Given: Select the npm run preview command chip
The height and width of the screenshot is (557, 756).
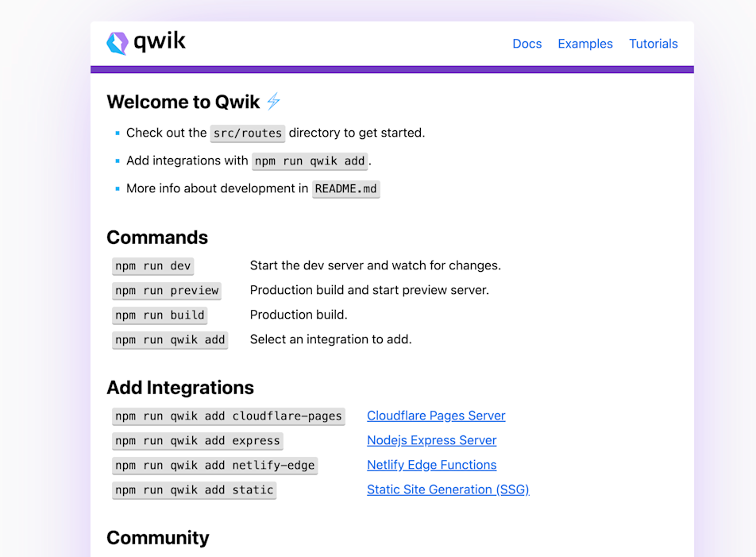Looking at the screenshot, I should (x=166, y=290).
